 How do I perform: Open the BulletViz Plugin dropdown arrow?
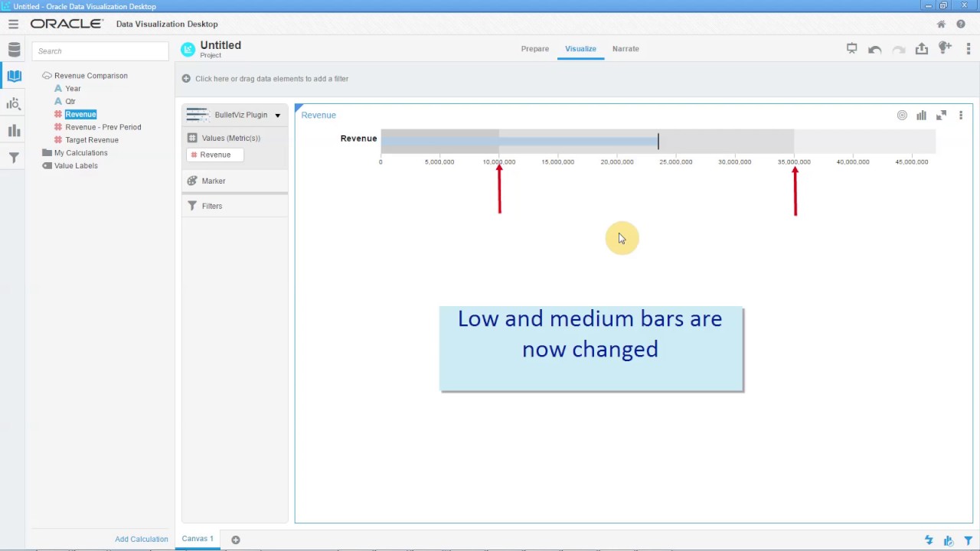[x=277, y=116]
